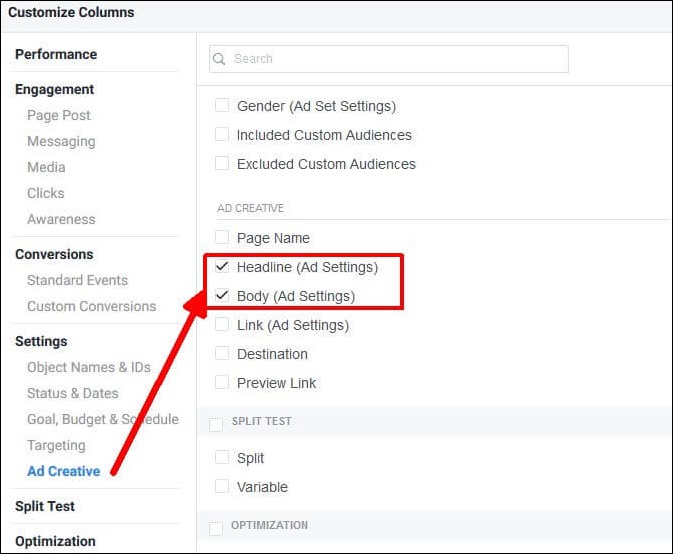Jump to Standard Events under Conversions
Image resolution: width=673 pixels, height=554 pixels.
click(x=77, y=280)
